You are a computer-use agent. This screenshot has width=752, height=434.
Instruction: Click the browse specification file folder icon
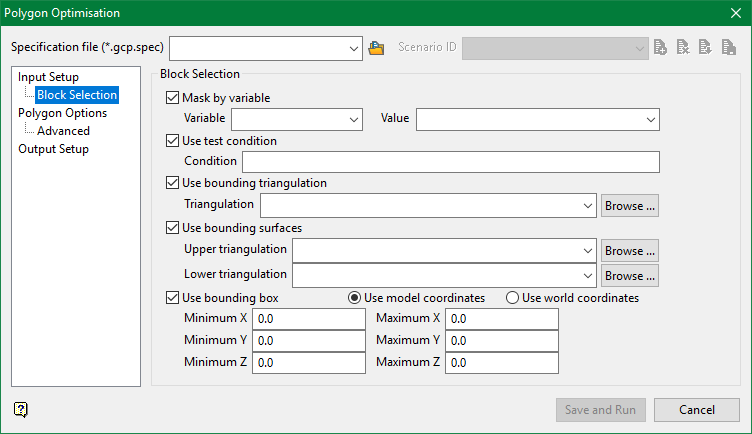(376, 48)
